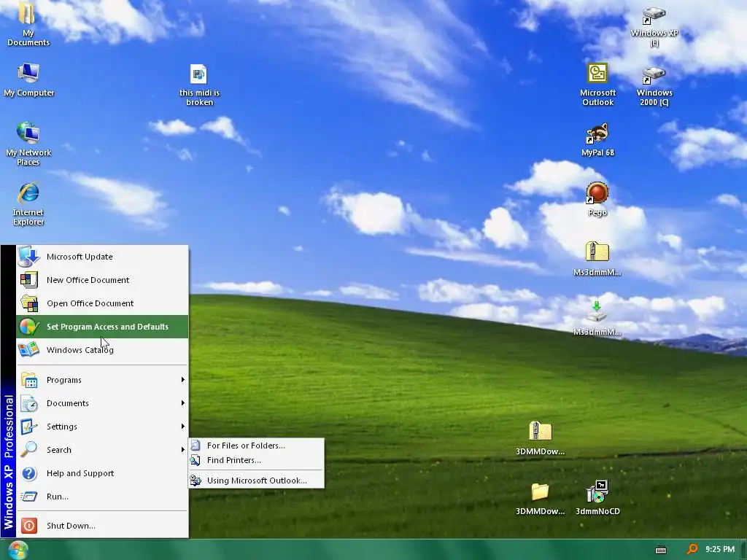The height and width of the screenshot is (560, 747).
Task: Open Windows 2000 (C) drive shortcut
Action: 654,86
